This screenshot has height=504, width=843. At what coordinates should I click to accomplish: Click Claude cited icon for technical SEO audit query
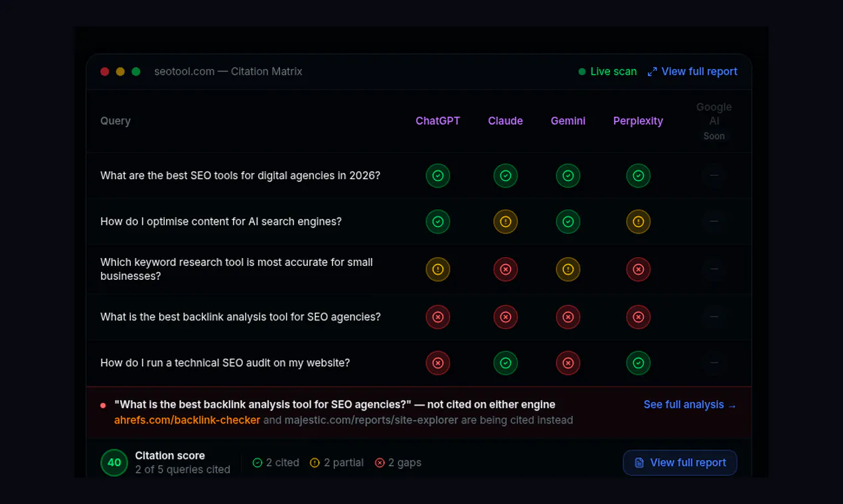tap(505, 363)
